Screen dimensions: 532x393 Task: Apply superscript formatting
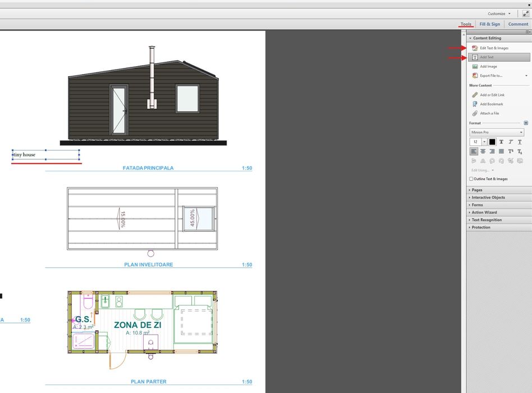tap(511, 152)
